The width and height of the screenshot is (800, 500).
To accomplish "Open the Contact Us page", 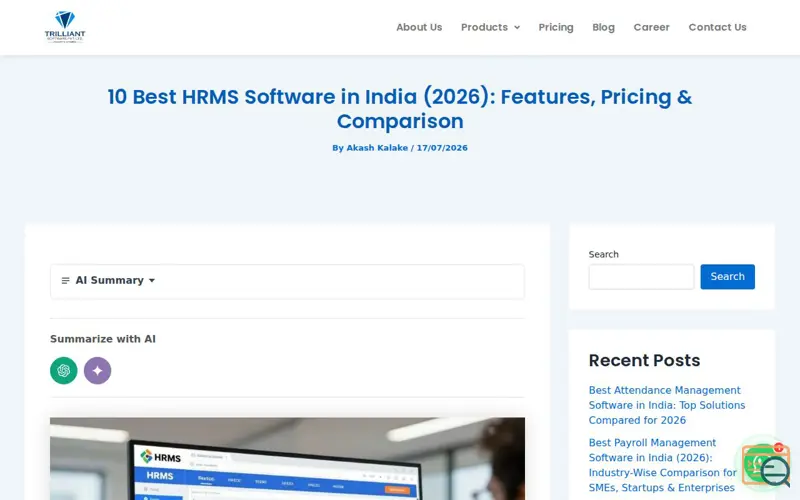I will click(x=717, y=27).
